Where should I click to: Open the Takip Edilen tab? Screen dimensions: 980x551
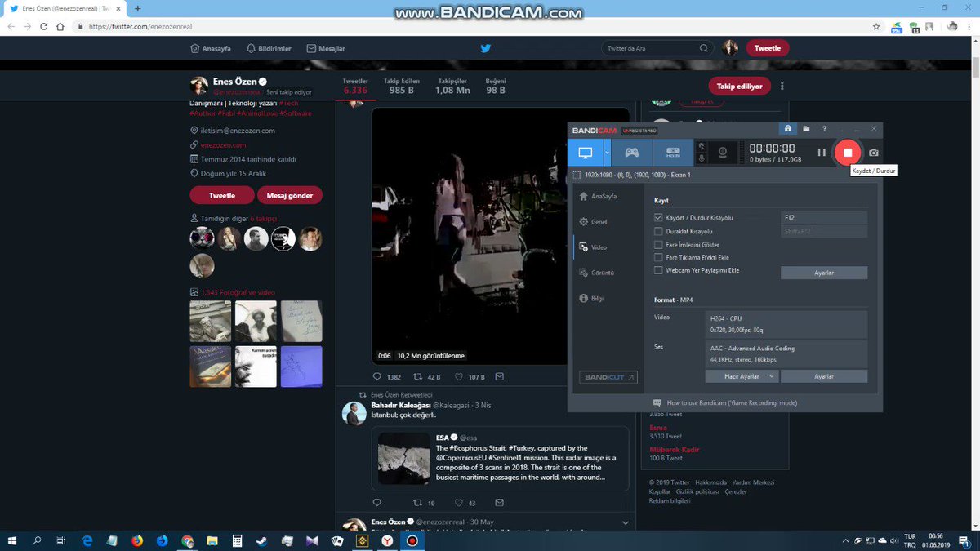click(403, 86)
